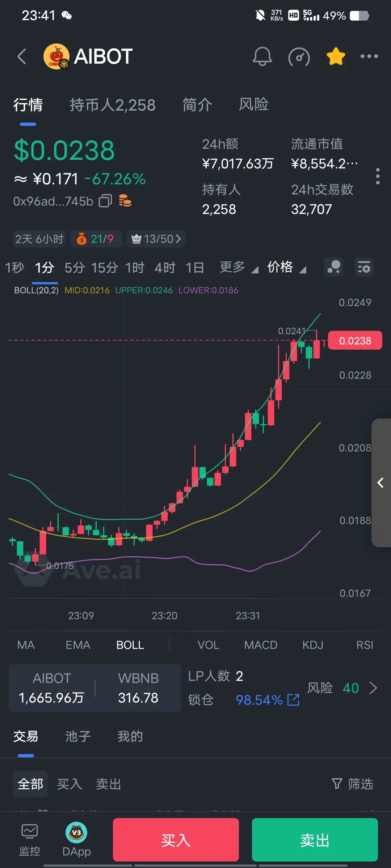
Task: Tap the AIBOT token logo
Action: (56, 56)
